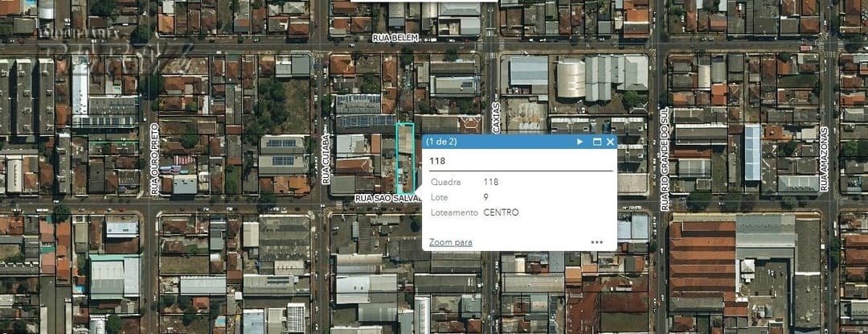Click the 'Lote' field label
The width and height of the screenshot is (868, 334).
pyautogui.click(x=439, y=197)
